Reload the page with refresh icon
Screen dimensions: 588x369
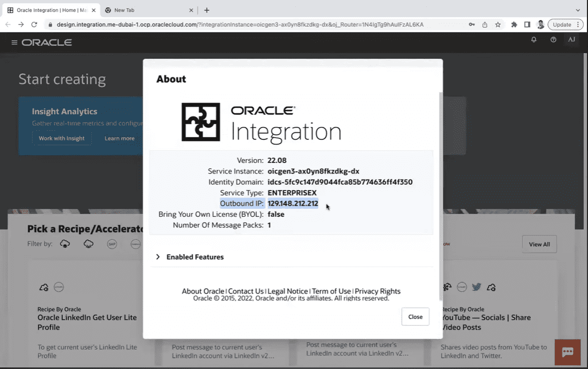[34, 25]
